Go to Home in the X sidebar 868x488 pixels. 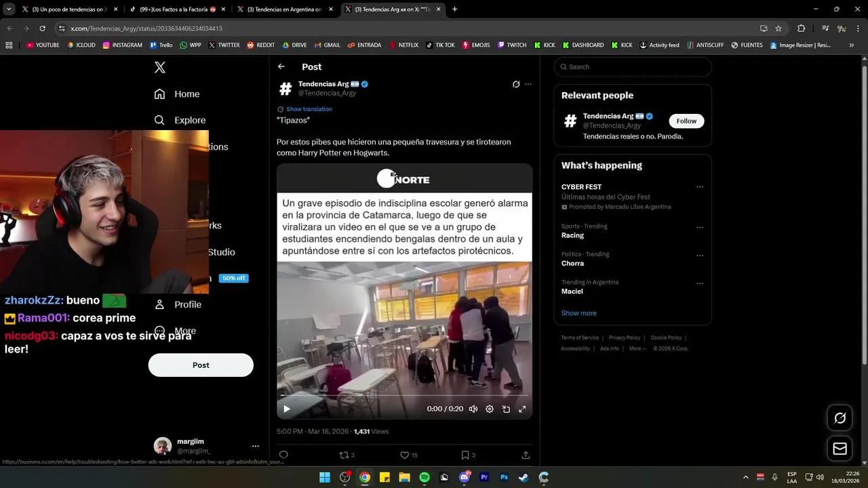click(x=177, y=94)
